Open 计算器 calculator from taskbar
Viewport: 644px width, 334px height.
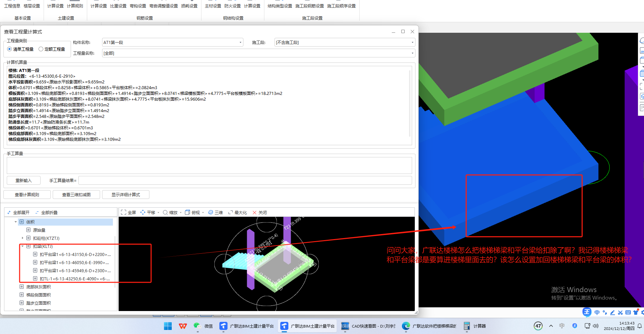click(x=475, y=326)
